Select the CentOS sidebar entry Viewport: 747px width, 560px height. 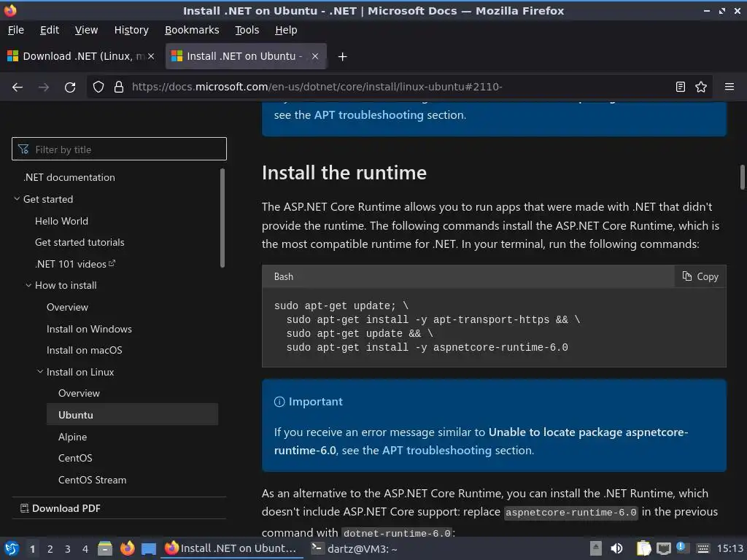pyautogui.click(x=75, y=458)
